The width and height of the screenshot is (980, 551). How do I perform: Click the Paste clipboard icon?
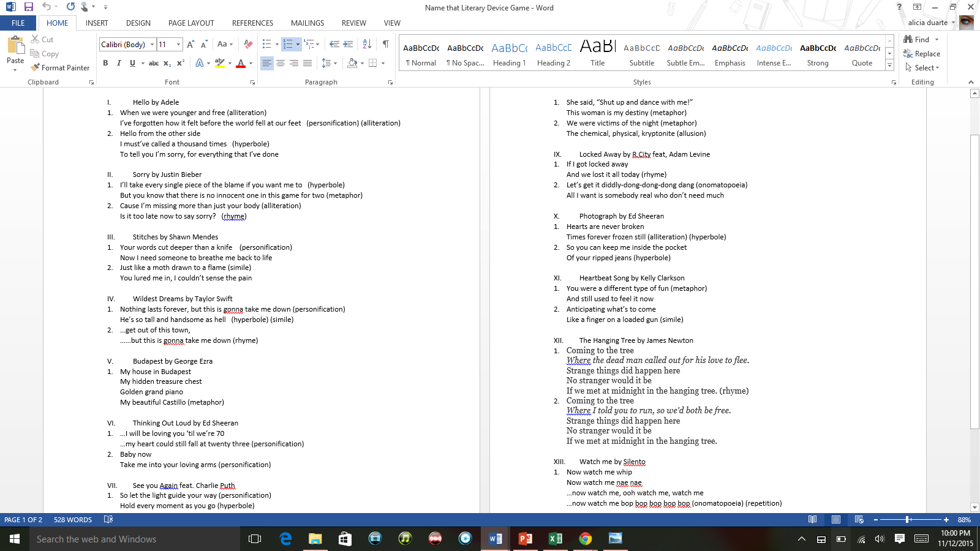15,45
